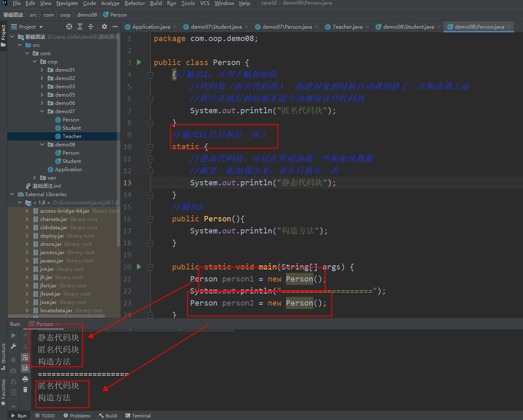
Task: Expand the demo01 folder
Action: (42, 70)
